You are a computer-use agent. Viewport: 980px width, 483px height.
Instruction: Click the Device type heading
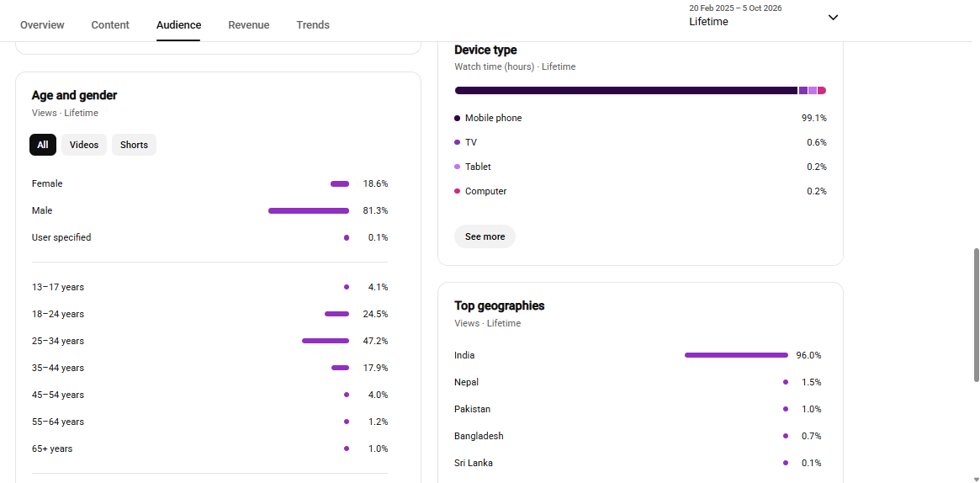click(485, 50)
